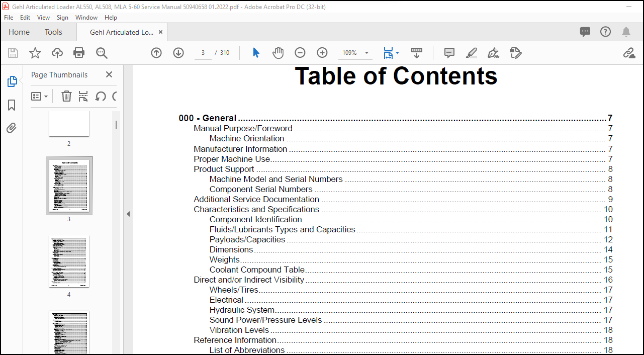The height and width of the screenshot is (355, 644).
Task: Activate the Hand pan tool
Action: tap(278, 53)
